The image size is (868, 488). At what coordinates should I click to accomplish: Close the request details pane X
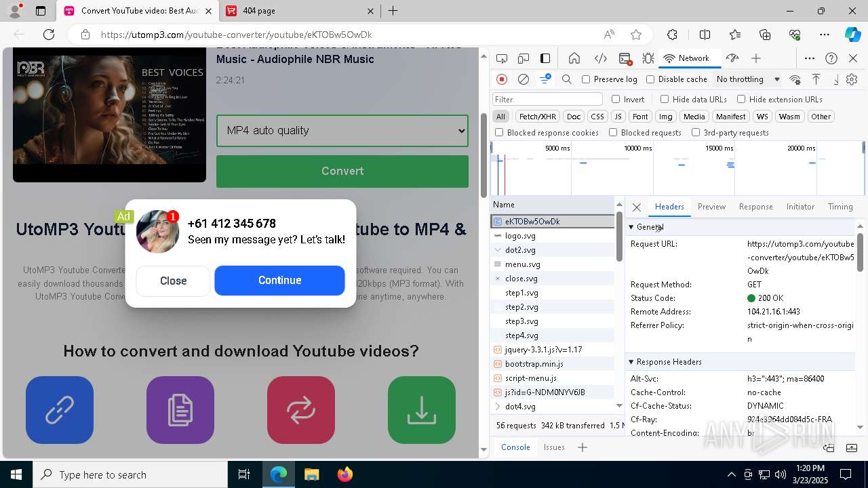tap(637, 207)
